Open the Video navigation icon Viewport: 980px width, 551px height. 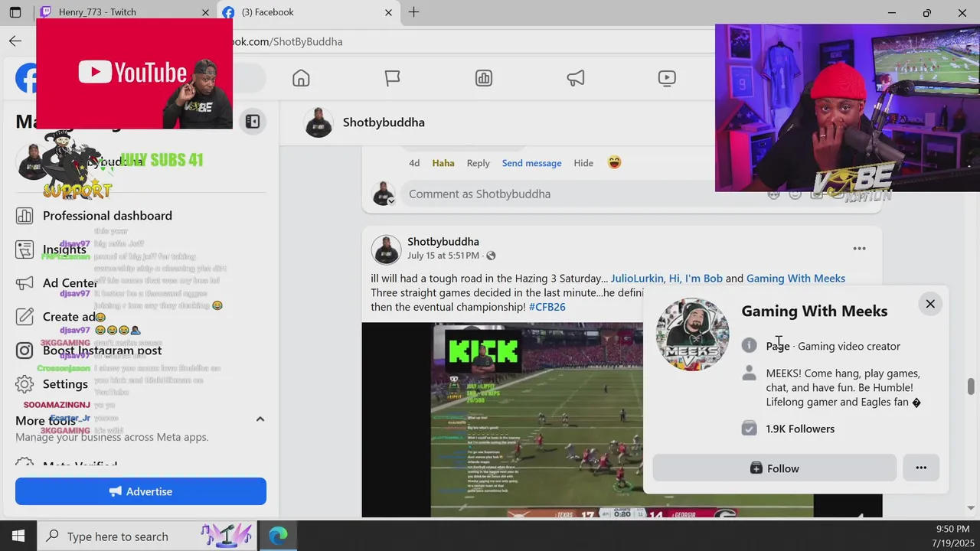pyautogui.click(x=667, y=78)
